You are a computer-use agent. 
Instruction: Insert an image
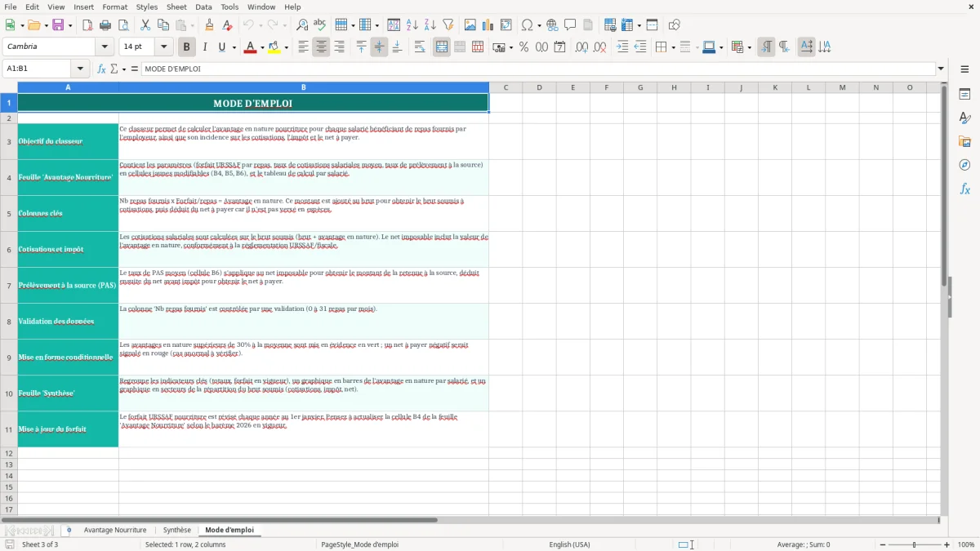470,25
